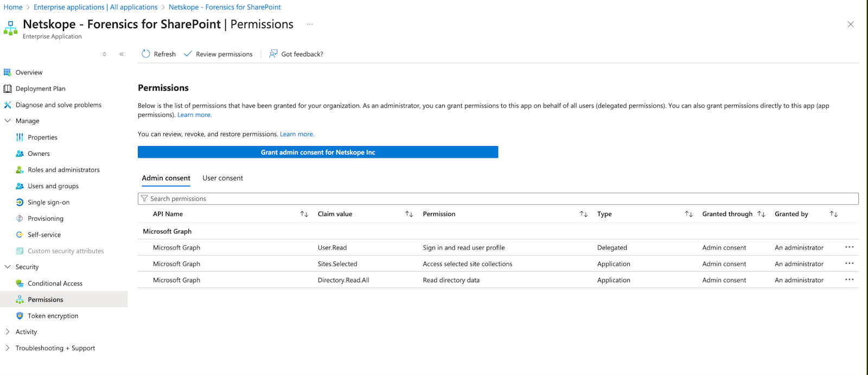Click the Review permissions checkmark icon

[x=188, y=54]
